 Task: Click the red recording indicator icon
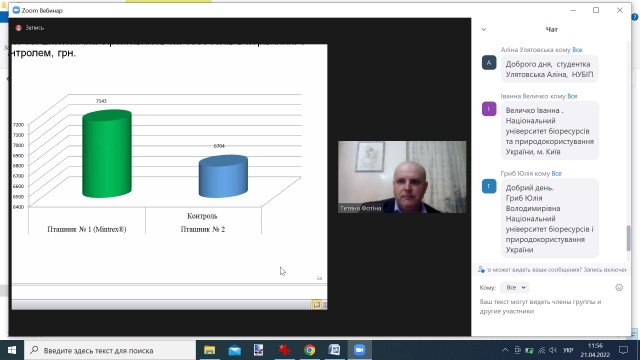coord(18,28)
